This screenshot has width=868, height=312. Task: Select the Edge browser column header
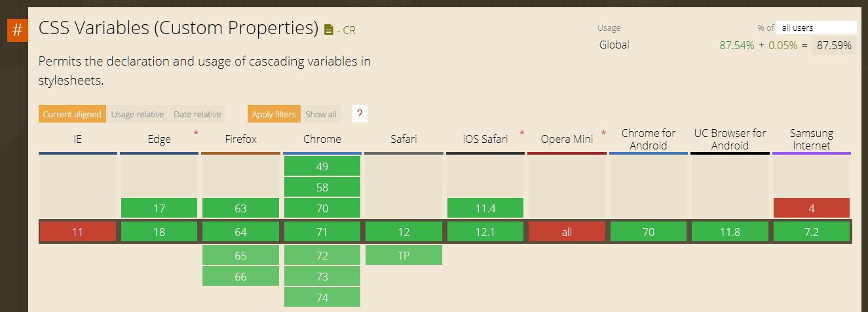(159, 139)
